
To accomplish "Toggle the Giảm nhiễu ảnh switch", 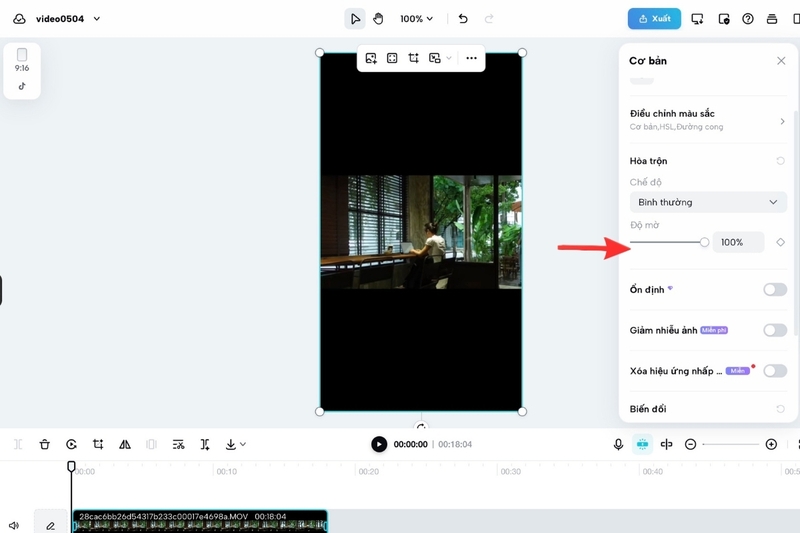I will coord(775,331).
